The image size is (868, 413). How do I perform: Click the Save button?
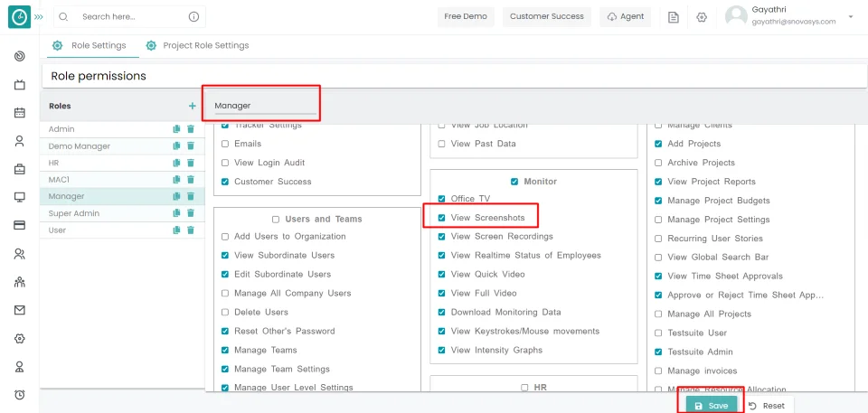(x=712, y=406)
